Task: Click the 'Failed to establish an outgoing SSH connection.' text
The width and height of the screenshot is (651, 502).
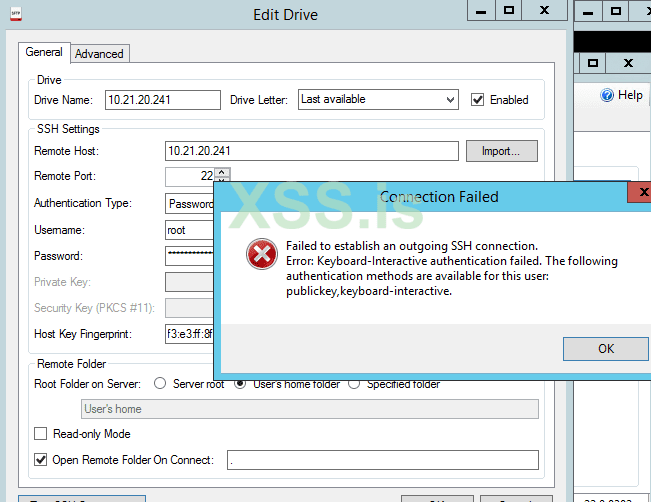Action: 412,246
